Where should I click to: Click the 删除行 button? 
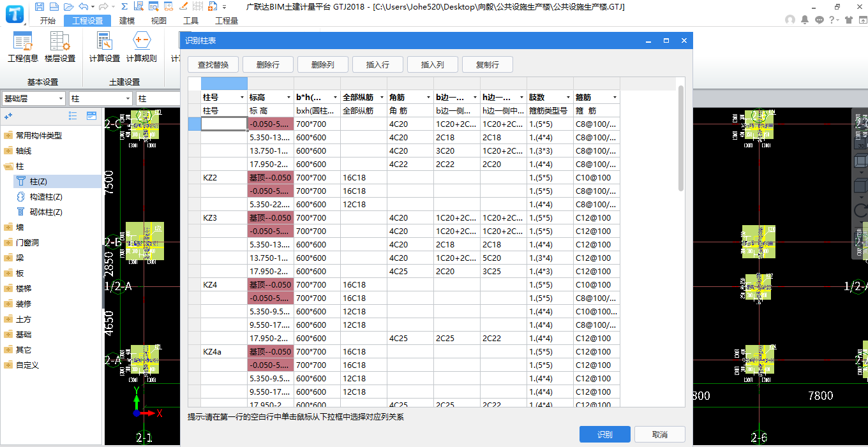pos(267,64)
